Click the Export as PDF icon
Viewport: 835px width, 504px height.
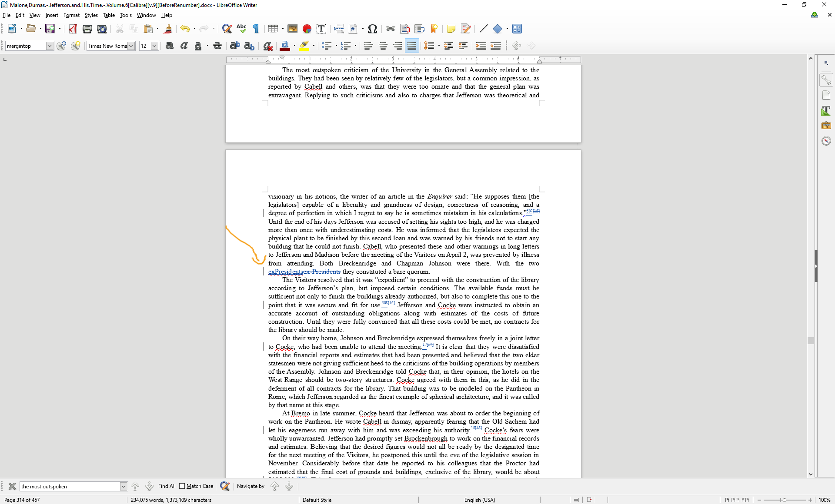point(73,29)
